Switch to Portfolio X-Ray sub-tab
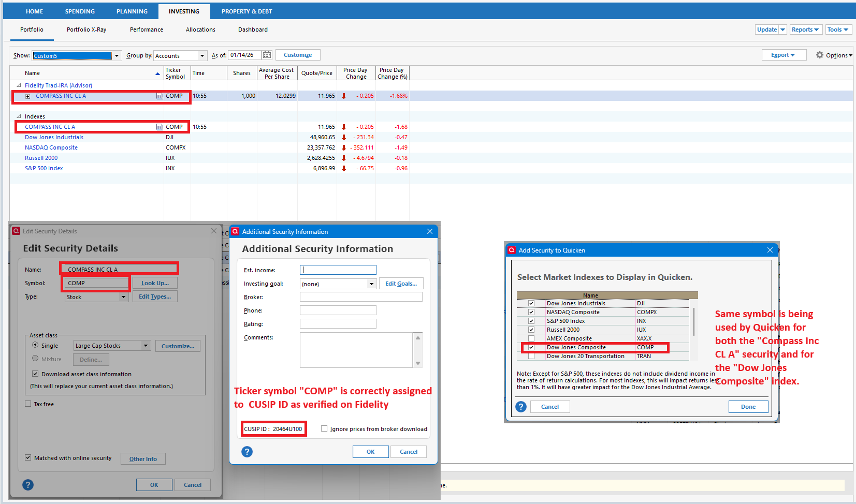Screen dimensions: 856x504 point(86,29)
